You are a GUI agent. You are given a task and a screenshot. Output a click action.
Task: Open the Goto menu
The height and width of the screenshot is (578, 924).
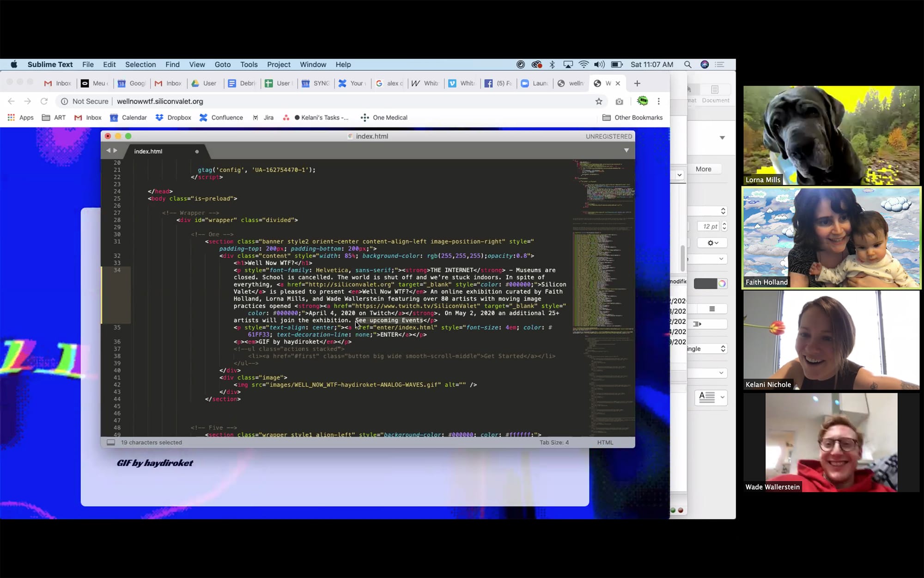(x=222, y=65)
